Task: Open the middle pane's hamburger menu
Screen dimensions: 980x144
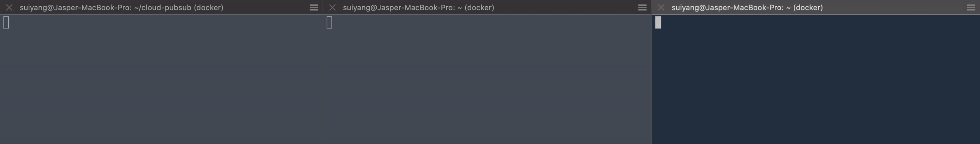Action: coord(642,7)
